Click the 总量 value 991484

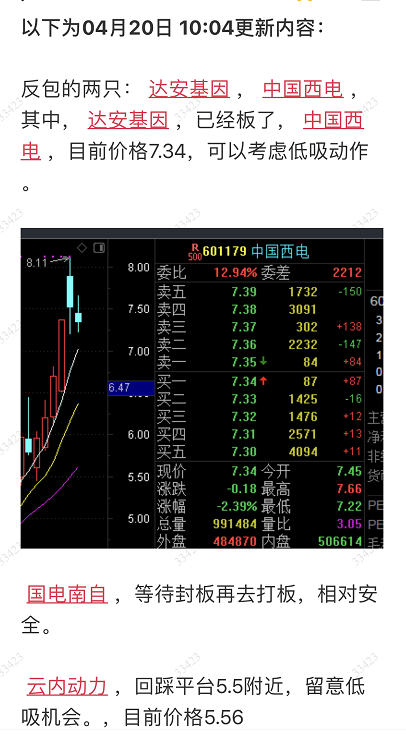click(x=235, y=524)
